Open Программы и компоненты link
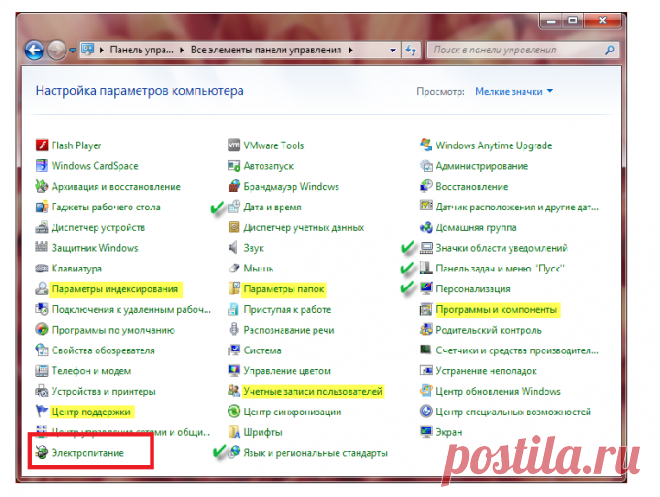The width and height of the screenshot is (660, 497). click(496, 310)
